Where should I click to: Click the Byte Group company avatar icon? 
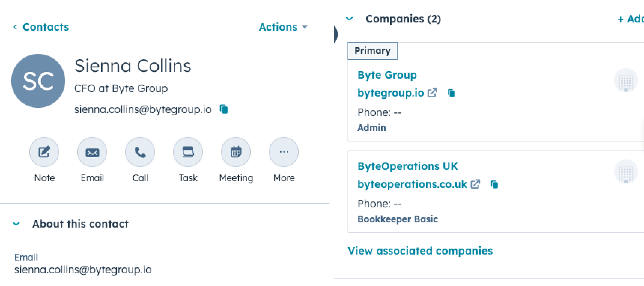[626, 80]
